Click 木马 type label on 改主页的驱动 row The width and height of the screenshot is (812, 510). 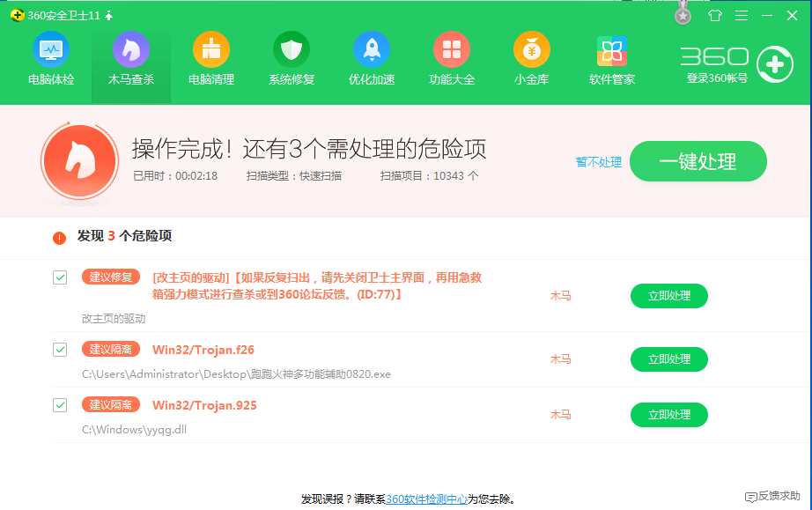(x=560, y=296)
